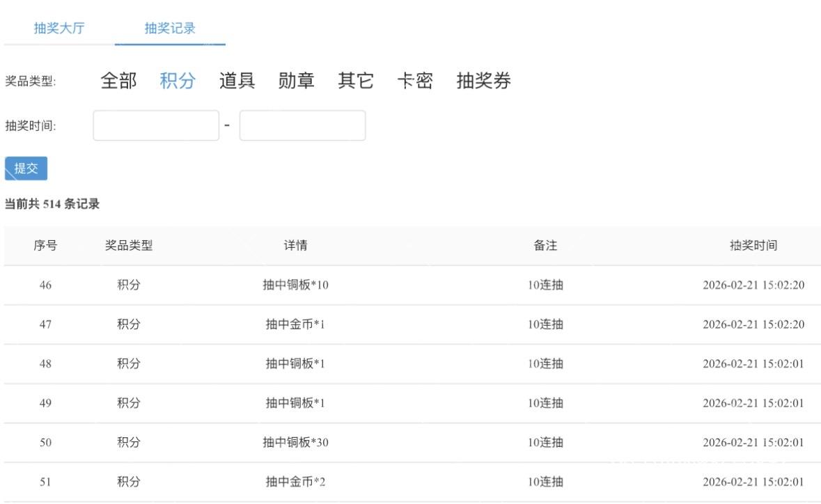The image size is (821, 504).
Task: Select the 详情 column header
Action: tap(295, 246)
